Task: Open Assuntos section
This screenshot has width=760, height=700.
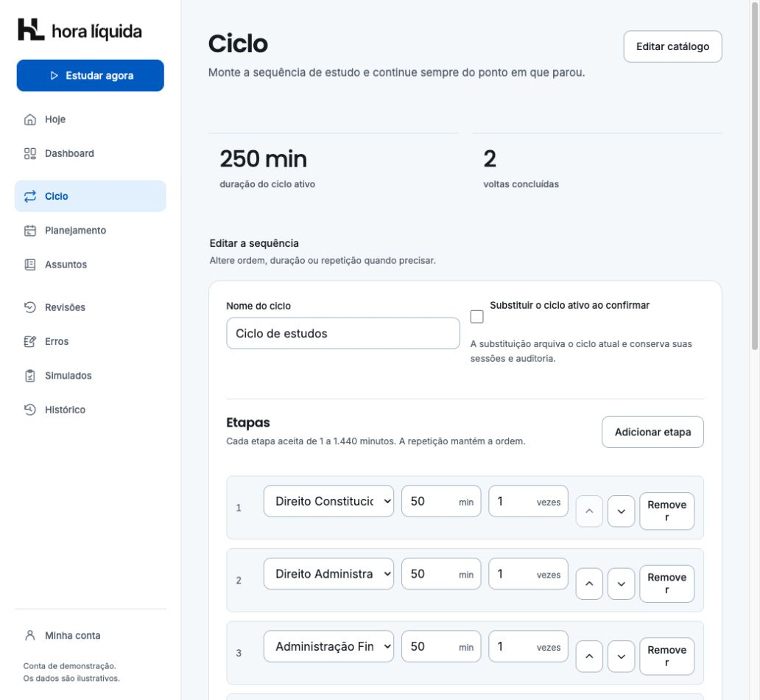Action: 90,265
